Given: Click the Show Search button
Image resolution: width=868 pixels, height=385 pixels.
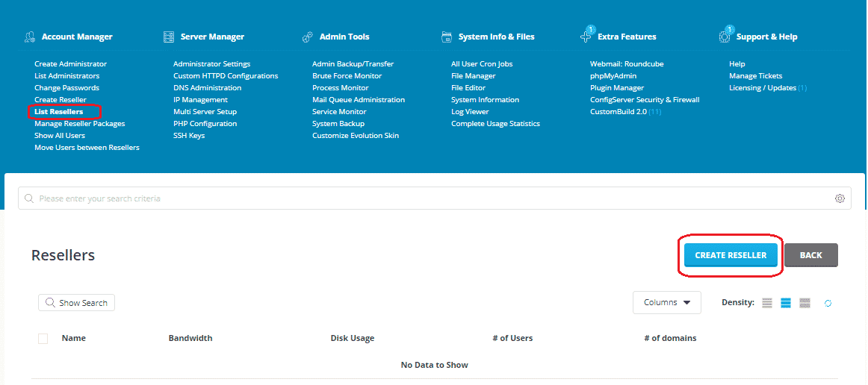Looking at the screenshot, I should [x=76, y=303].
